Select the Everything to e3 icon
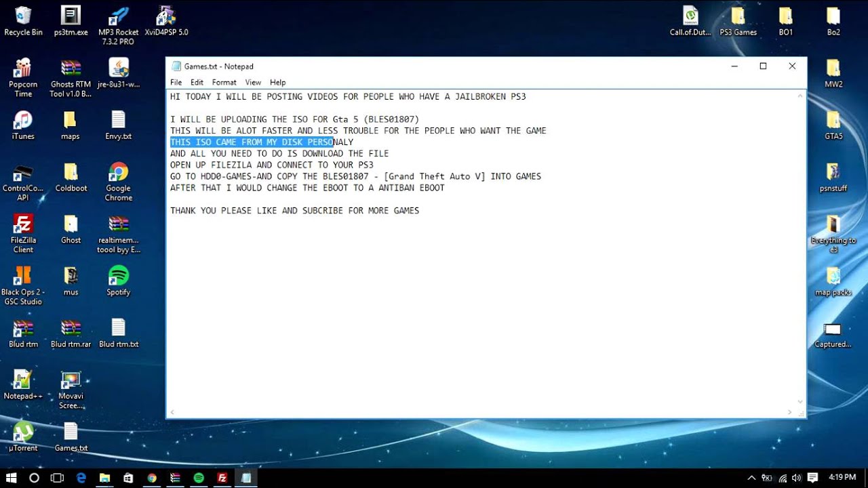The width and height of the screenshot is (868, 488). tap(833, 234)
